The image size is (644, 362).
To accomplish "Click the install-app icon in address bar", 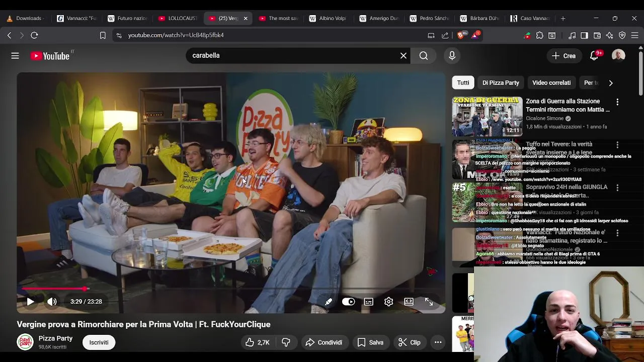I will pyautogui.click(x=431, y=35).
